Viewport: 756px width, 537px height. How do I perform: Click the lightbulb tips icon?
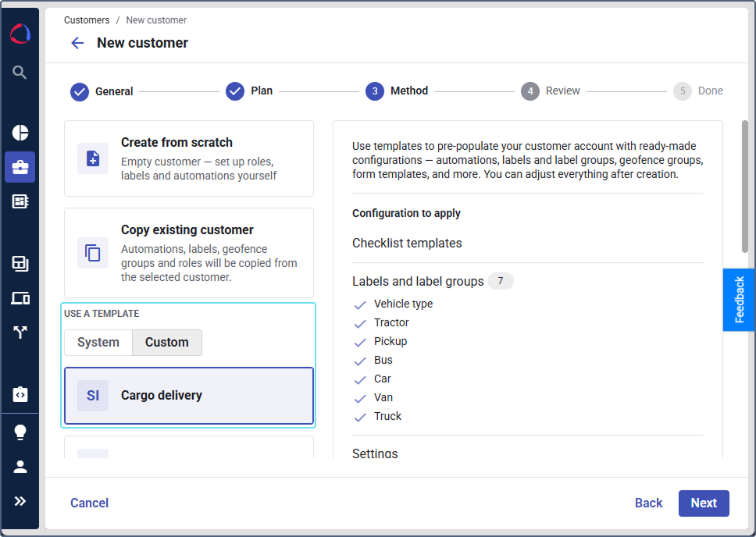20,432
